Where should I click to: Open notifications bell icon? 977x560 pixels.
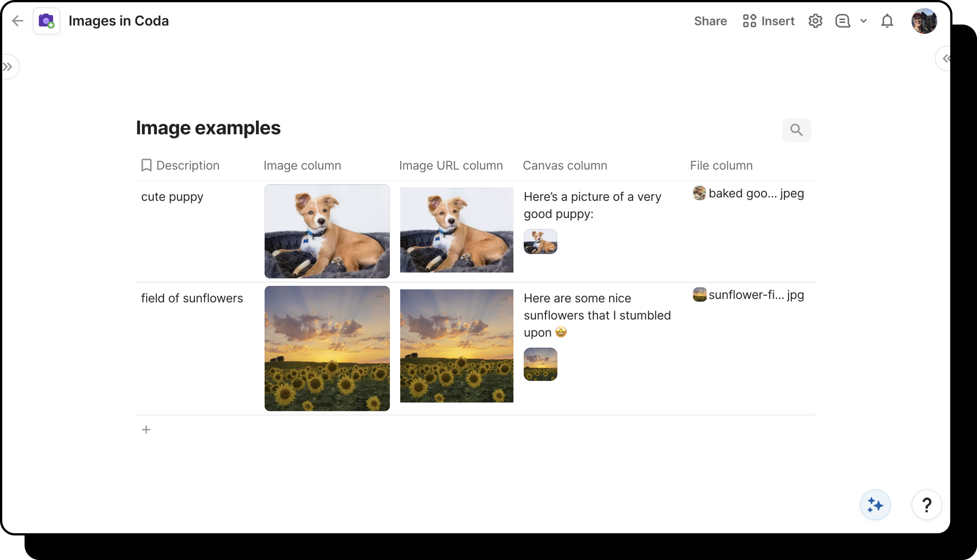pos(887,21)
